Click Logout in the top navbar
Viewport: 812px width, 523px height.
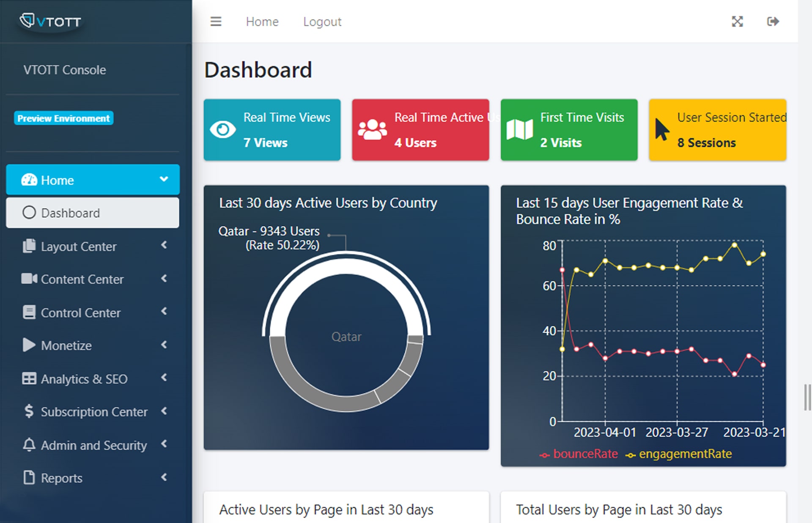click(x=322, y=22)
